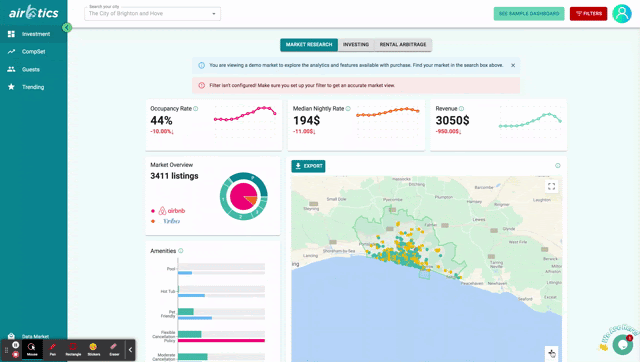Click the Revenue sparkline chart
Screen dimensions: 640x362
[530, 121]
